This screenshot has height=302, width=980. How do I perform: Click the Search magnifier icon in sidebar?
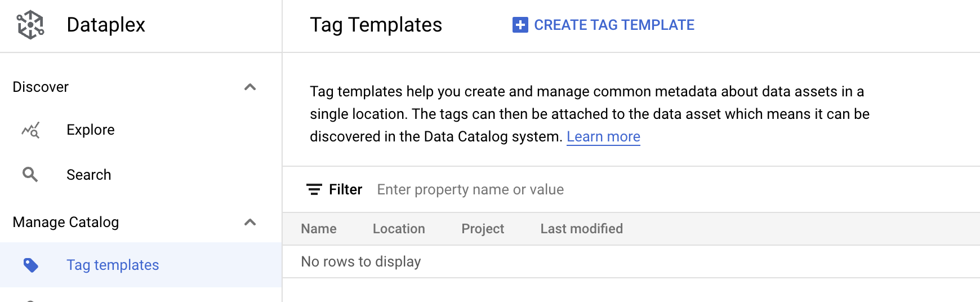pyautogui.click(x=30, y=175)
